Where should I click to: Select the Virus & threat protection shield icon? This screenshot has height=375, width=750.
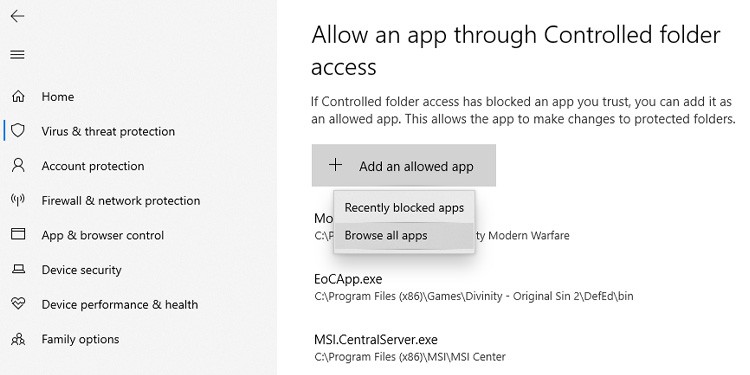[x=18, y=131]
